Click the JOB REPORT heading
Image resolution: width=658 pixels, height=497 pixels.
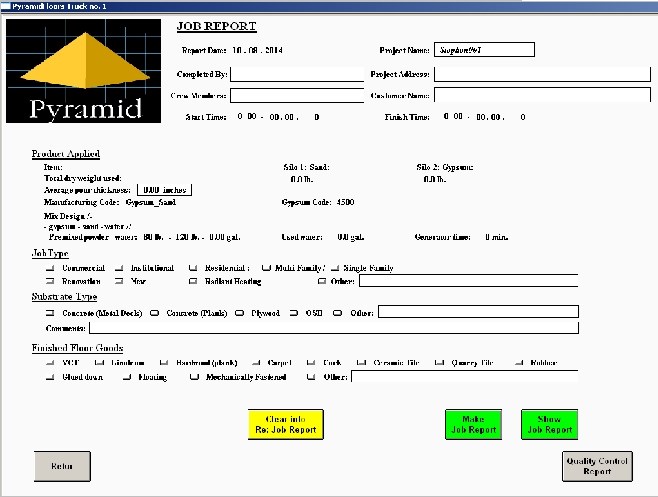coord(217,26)
